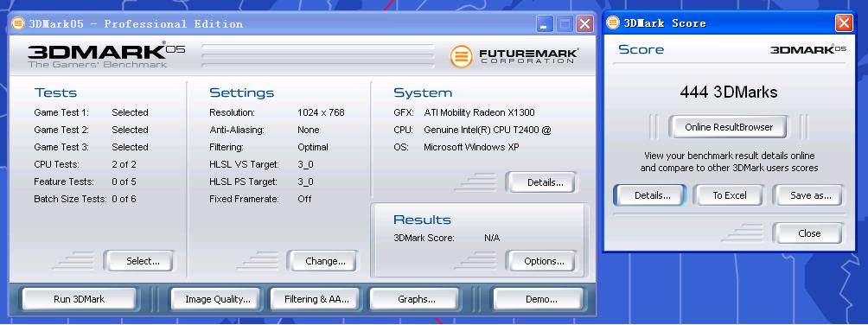
Task: Click 'Genuine Intel(R) CPU T2400 @' text
Action: (488, 130)
